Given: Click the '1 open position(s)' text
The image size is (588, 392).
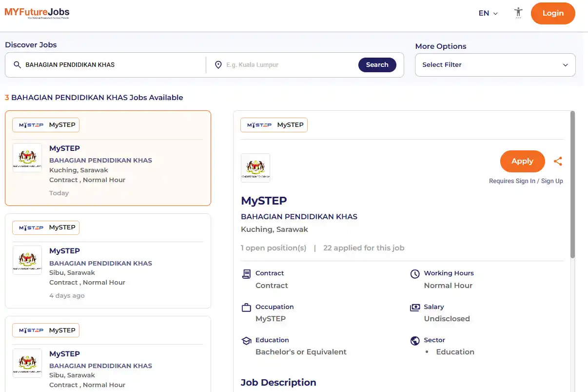Looking at the screenshot, I should [x=274, y=248].
